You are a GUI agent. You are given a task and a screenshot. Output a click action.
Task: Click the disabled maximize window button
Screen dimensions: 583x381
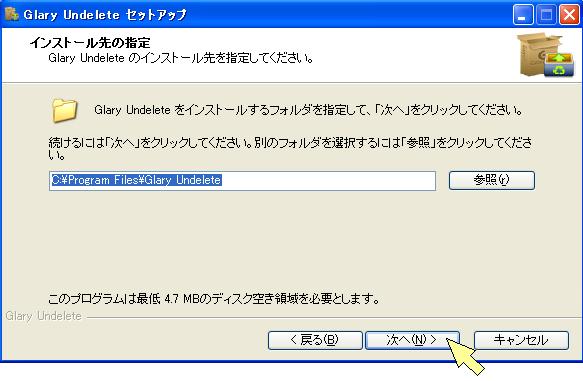coord(546,15)
